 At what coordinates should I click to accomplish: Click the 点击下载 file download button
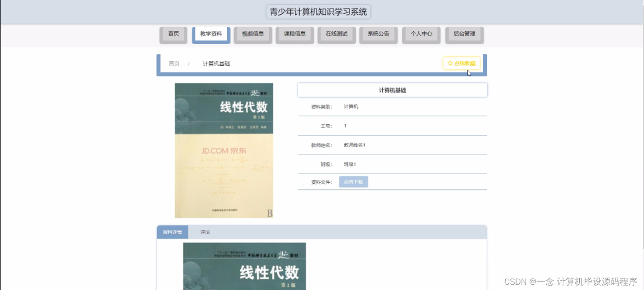353,182
